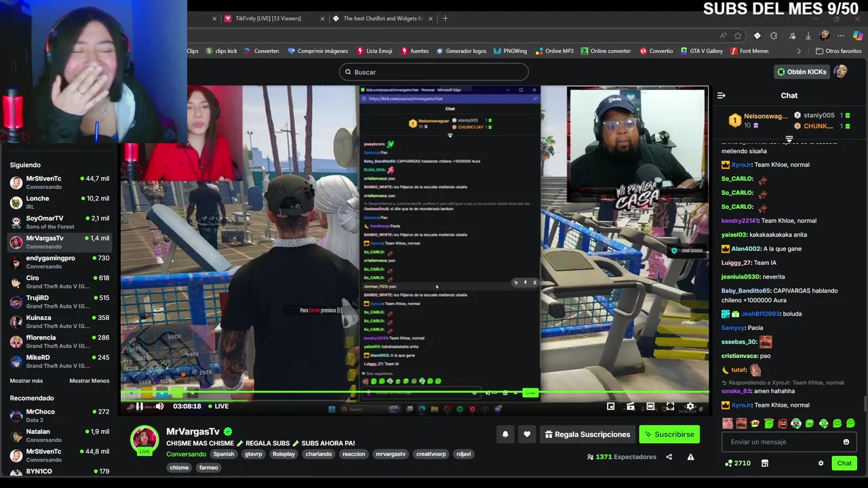This screenshot has height=488, width=868.
Task: Open the player settings gear
Action: [x=690, y=406]
